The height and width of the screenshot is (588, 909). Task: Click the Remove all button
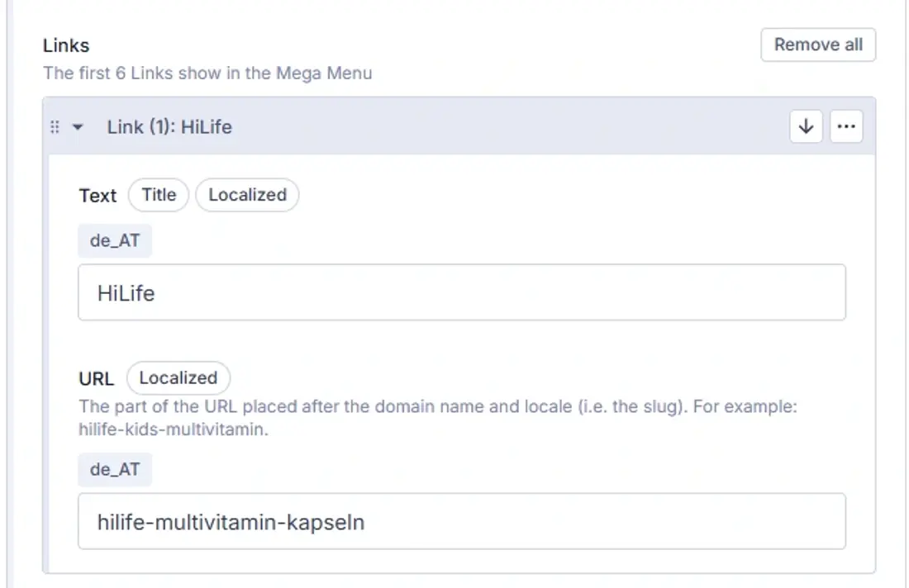click(x=818, y=45)
